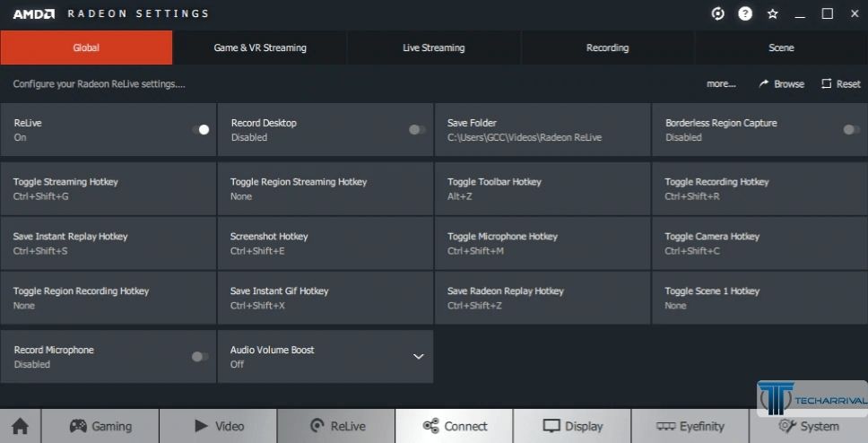The height and width of the screenshot is (443, 868).
Task: Click the Display section label
Action: pyautogui.click(x=584, y=426)
